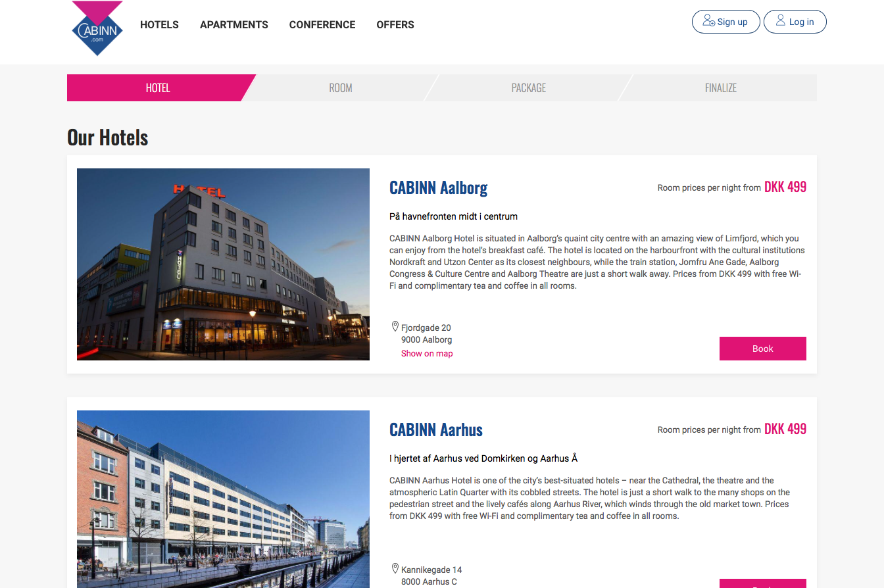Book the CABINN Aalborg hotel
This screenshot has height=588, width=884.
click(x=763, y=349)
